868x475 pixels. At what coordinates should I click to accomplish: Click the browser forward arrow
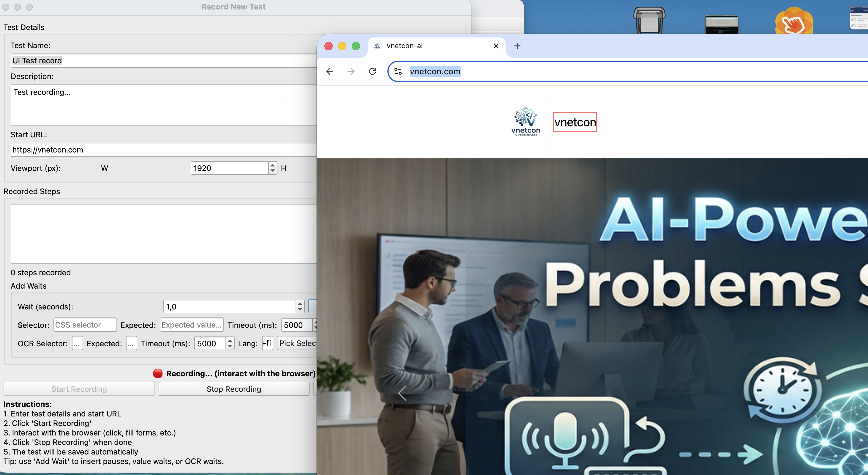tap(351, 71)
